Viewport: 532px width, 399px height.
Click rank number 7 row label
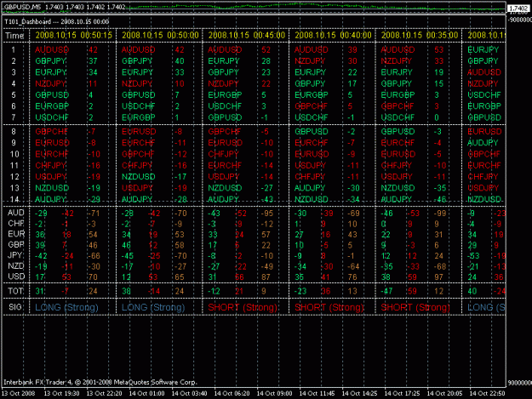click(14, 117)
